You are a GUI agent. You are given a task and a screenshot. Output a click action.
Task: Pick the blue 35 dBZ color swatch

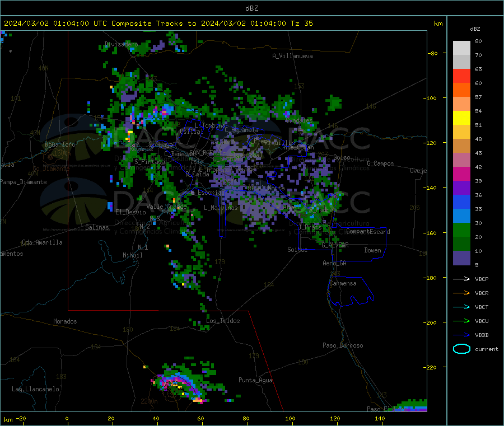pos(461,202)
